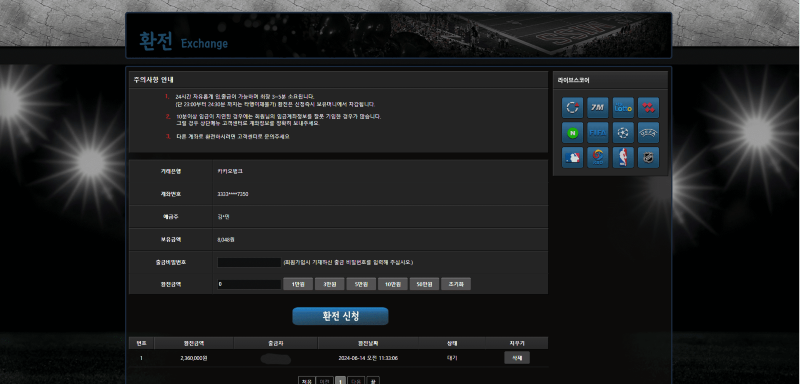Open the Champions League star-ball icon
800x384 pixels.
[623, 133]
